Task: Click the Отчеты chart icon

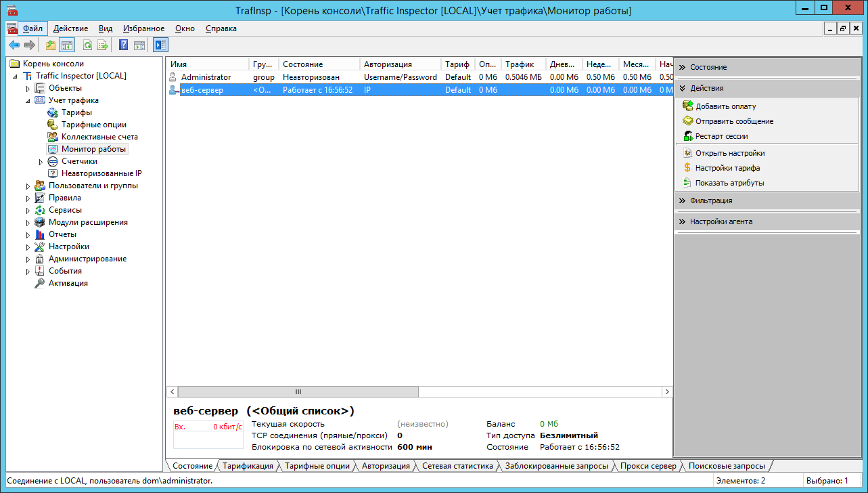Action: [x=40, y=234]
